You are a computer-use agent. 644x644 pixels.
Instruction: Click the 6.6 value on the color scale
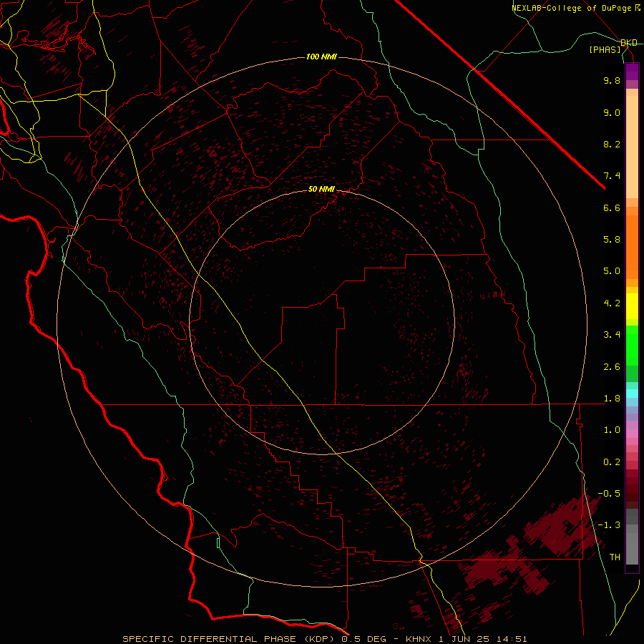(612, 208)
